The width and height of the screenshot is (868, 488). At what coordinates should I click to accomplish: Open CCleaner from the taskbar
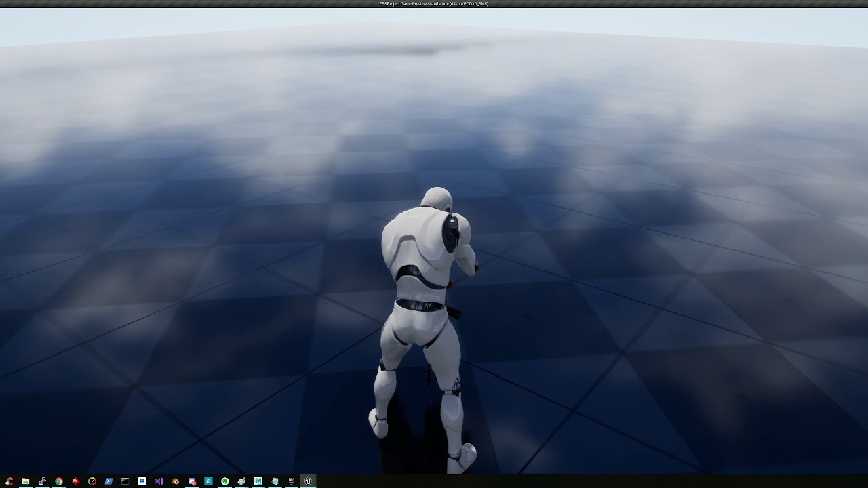click(9, 481)
